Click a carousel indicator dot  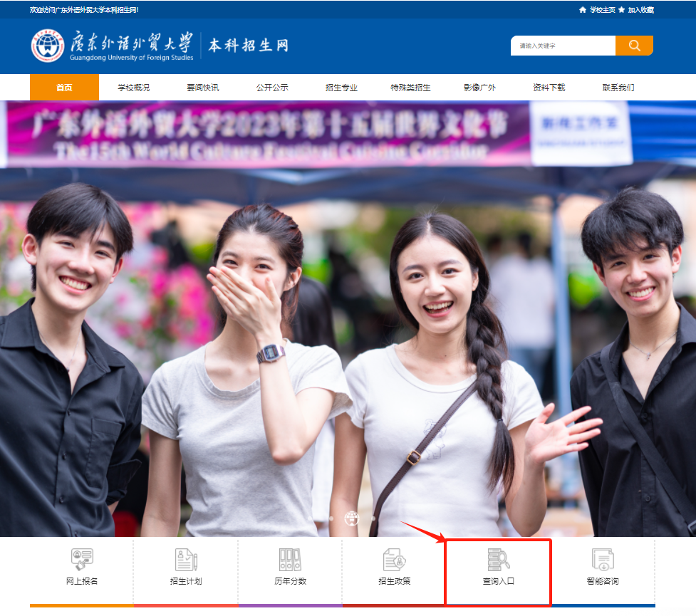(330, 518)
